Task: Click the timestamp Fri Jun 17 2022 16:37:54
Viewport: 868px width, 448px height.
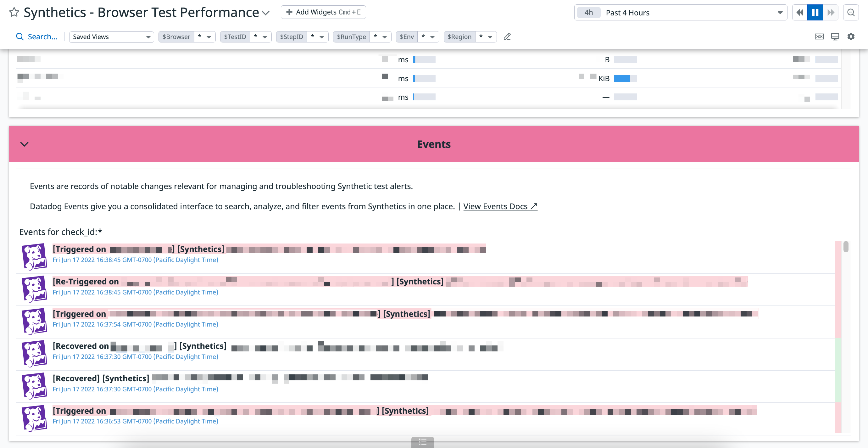Action: [x=136, y=324]
